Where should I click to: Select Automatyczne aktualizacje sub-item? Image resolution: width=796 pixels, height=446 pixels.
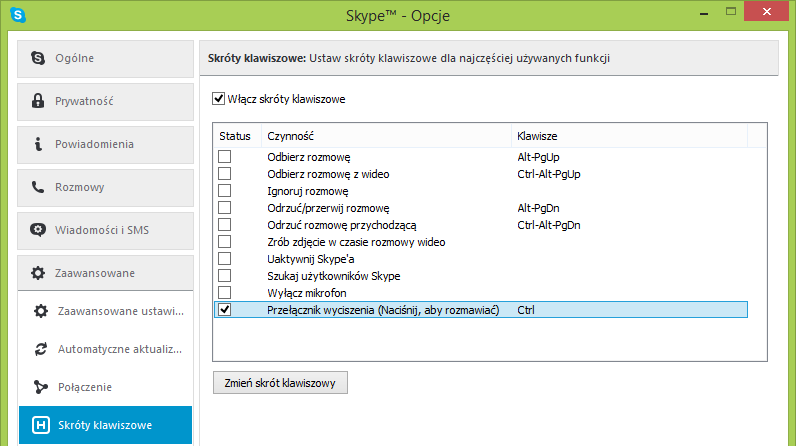(106, 349)
